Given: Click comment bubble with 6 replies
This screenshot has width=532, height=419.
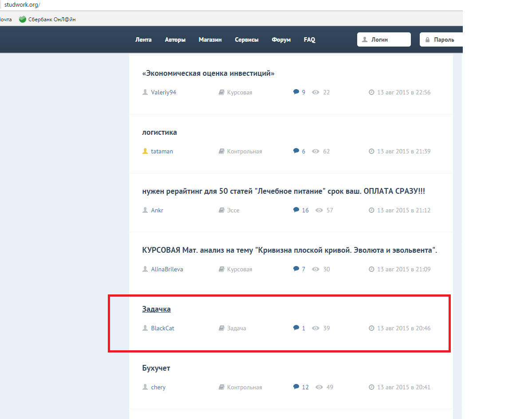Looking at the screenshot, I should [296, 151].
